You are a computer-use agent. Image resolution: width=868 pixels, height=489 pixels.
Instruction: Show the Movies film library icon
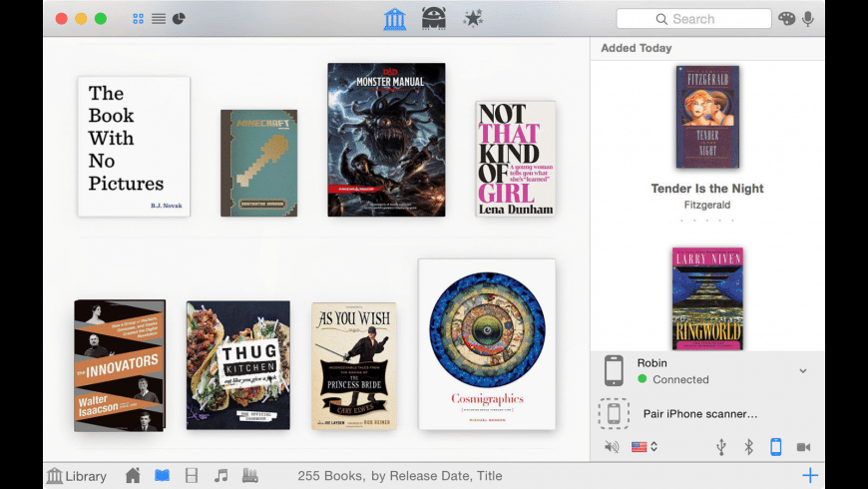(x=192, y=475)
